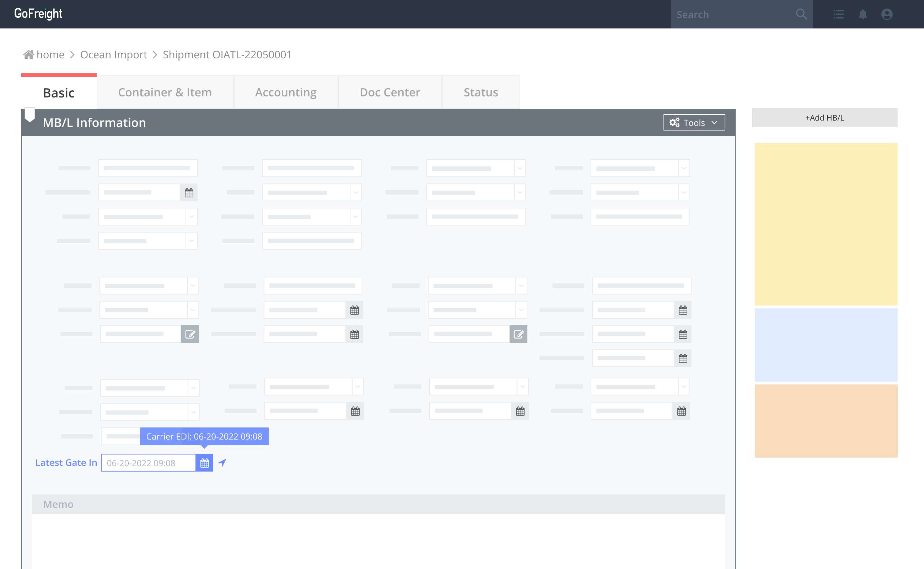This screenshot has height=569, width=924.
Task: Switch to Container & Item tab
Action: click(165, 92)
